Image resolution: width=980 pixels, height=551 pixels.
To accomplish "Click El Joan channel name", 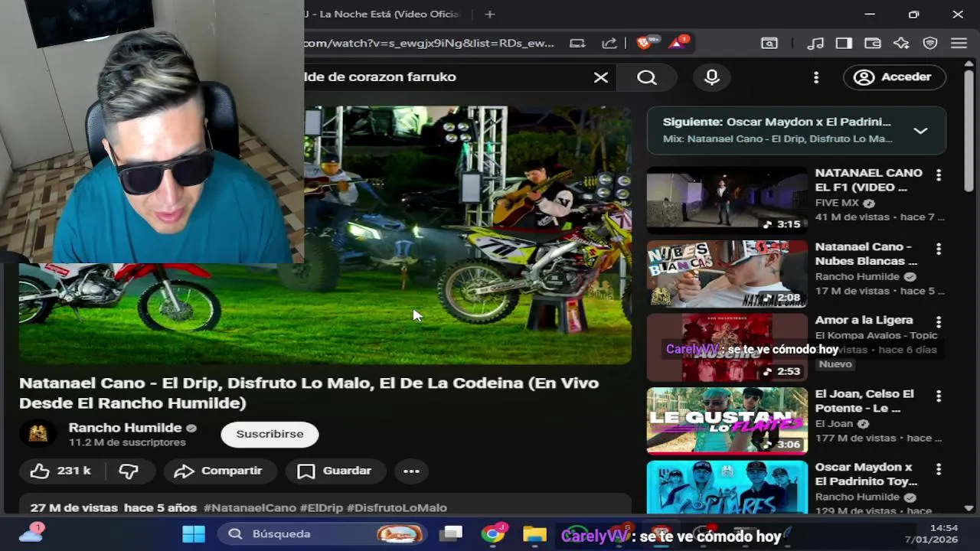I will click(x=834, y=423).
